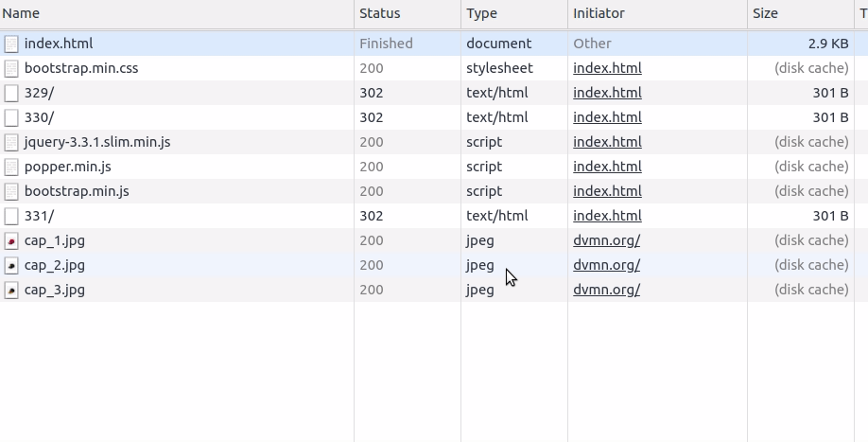Click the cap_3.jpg image thumbnail icon
The height and width of the screenshot is (442, 868).
[11, 291]
